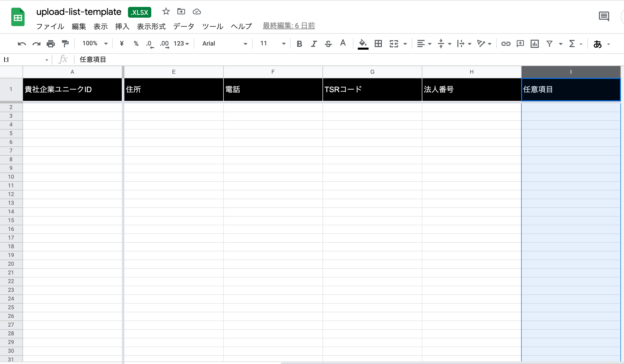The height and width of the screenshot is (364, 624).
Task: Toggle bold formatting
Action: click(299, 44)
